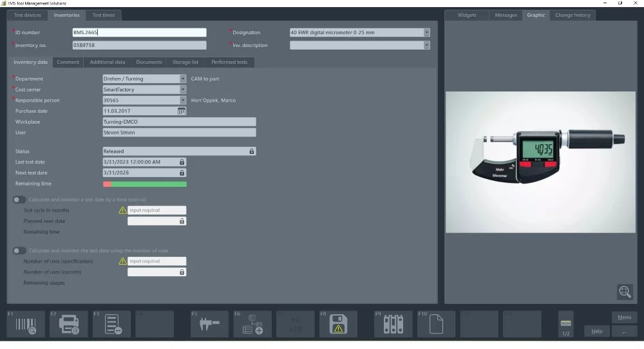Click the F3 list remove icon
Screen dimensions: 644x349
tap(112, 325)
